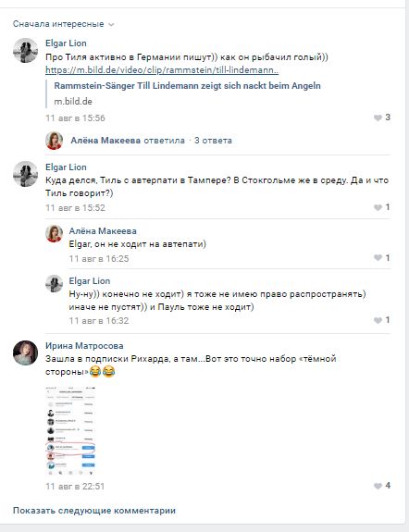Open Elgar Lion's avatar on first comment

26,51
